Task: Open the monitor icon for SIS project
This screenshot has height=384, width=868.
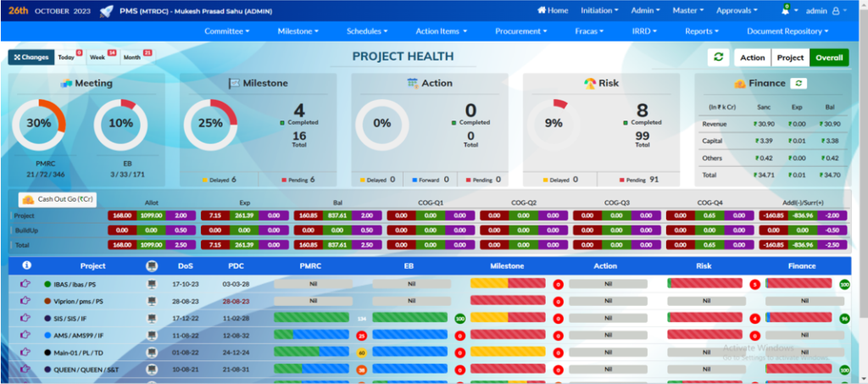Action: pyautogui.click(x=153, y=318)
